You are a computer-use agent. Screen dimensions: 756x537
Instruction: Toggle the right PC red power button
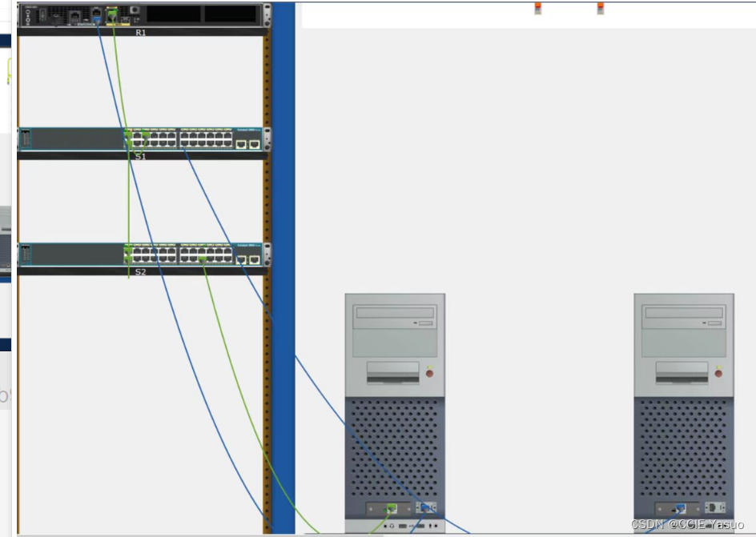click(x=718, y=374)
